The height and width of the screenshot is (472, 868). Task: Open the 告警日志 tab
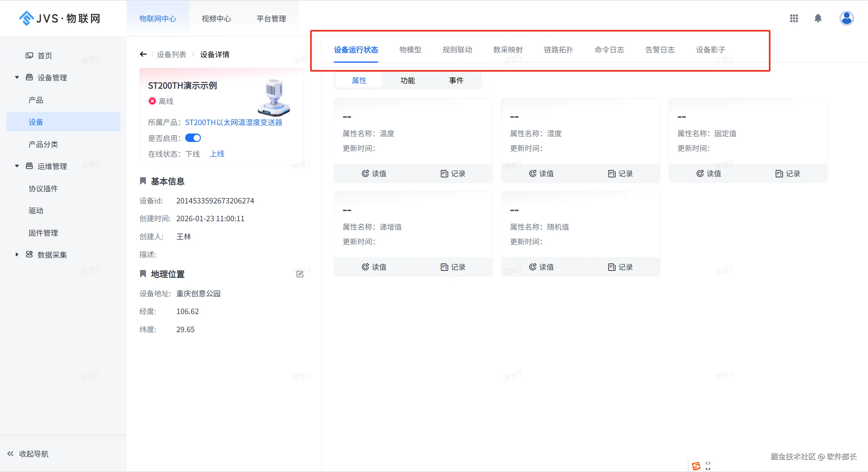tap(660, 50)
